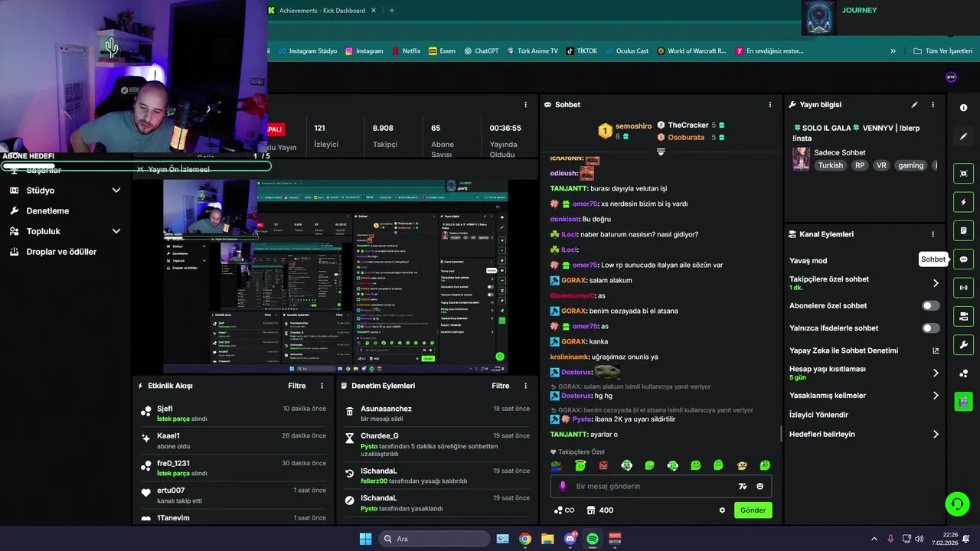Image resolution: width=980 pixels, height=551 pixels.
Task: Open chat settings gear icon
Action: tap(722, 510)
